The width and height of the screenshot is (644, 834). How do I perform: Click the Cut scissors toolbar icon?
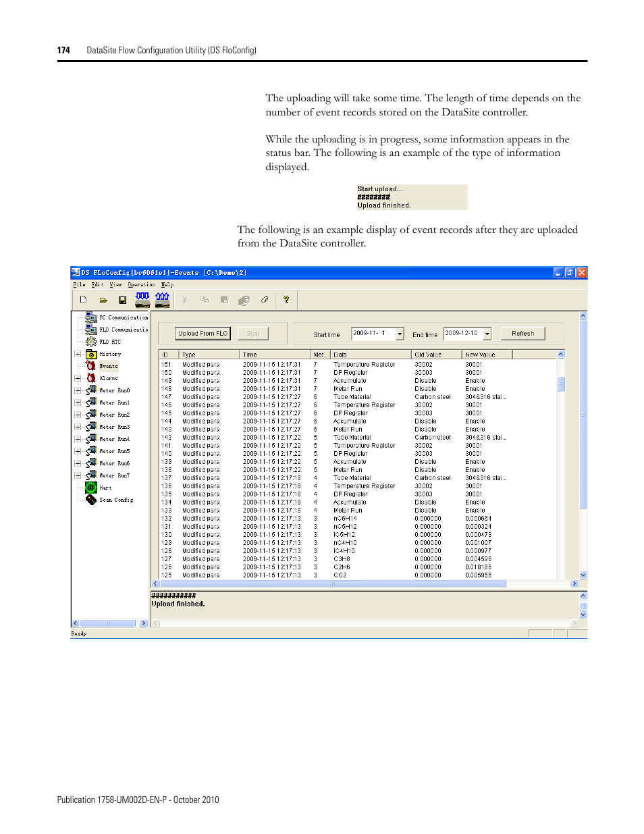184,299
